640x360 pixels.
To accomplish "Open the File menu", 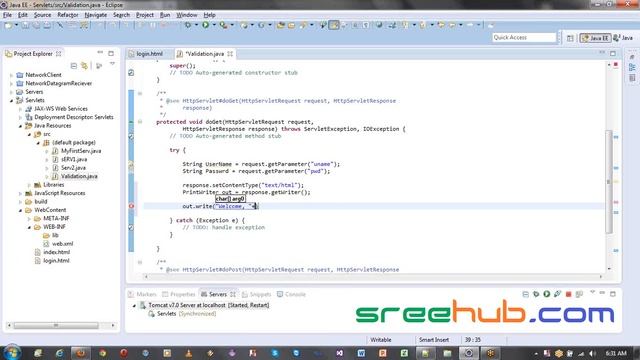I will (7, 15).
